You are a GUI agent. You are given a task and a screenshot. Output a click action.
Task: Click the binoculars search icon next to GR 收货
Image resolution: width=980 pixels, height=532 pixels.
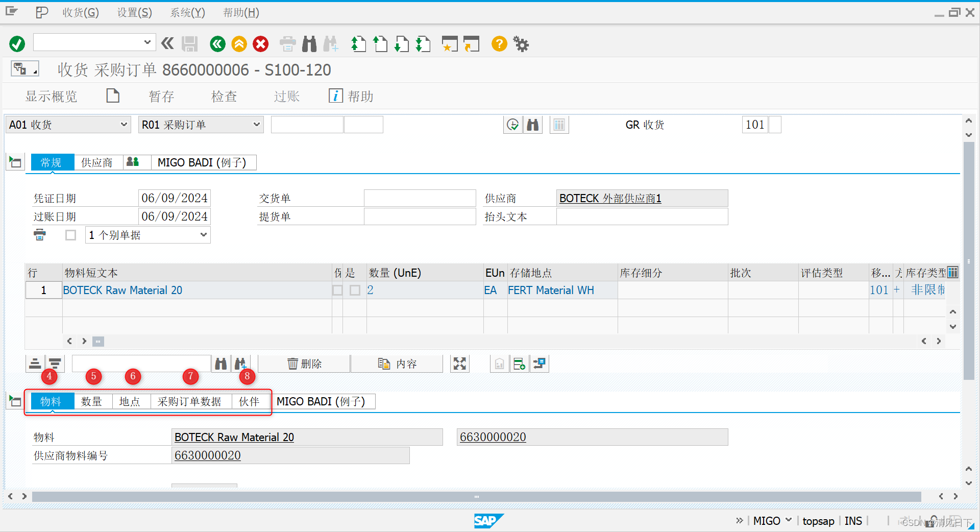pos(533,125)
